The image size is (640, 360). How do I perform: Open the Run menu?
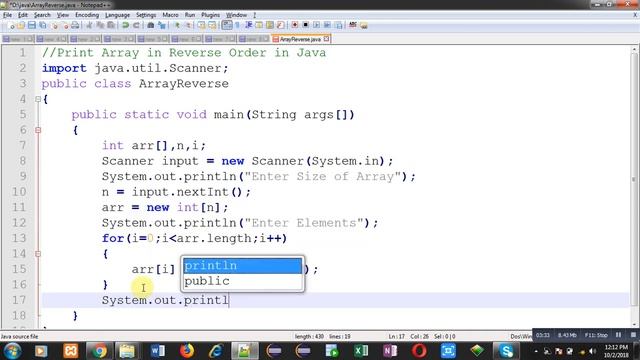coord(190,15)
